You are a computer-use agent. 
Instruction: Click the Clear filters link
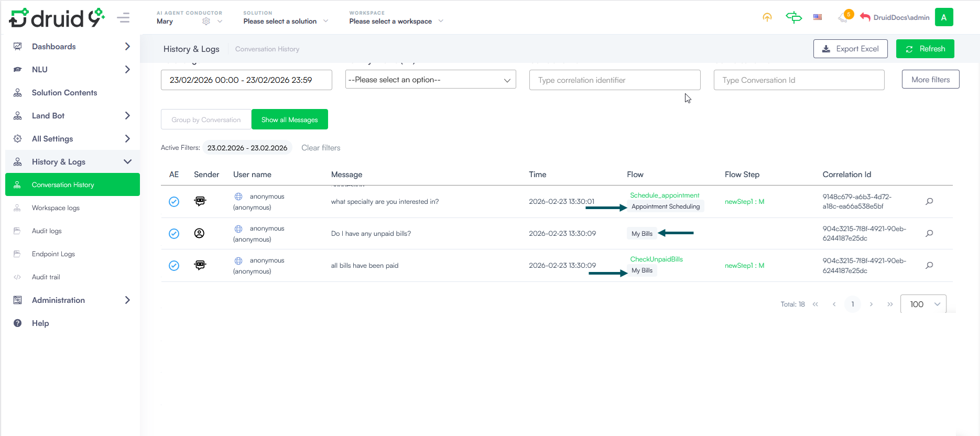click(321, 148)
